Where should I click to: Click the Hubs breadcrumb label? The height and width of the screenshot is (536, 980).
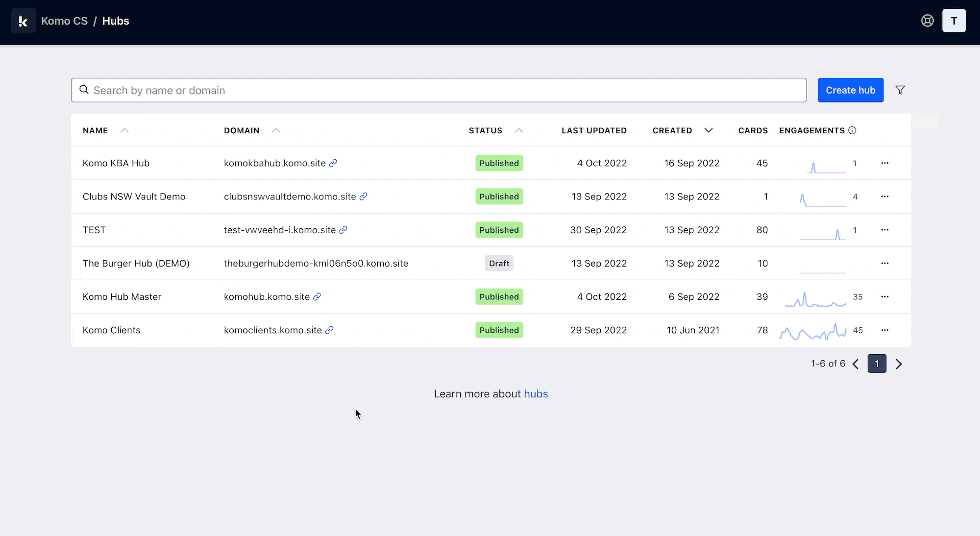pos(116,21)
